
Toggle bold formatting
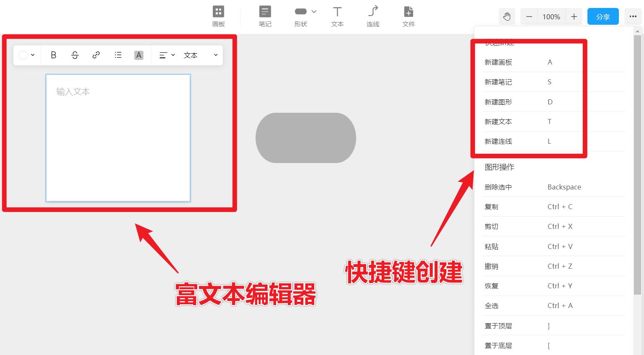click(53, 55)
